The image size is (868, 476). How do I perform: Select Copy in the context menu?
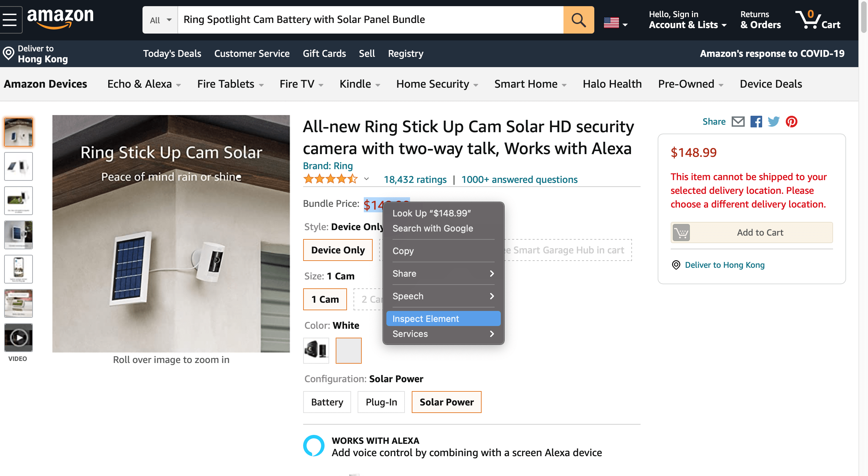[403, 251]
